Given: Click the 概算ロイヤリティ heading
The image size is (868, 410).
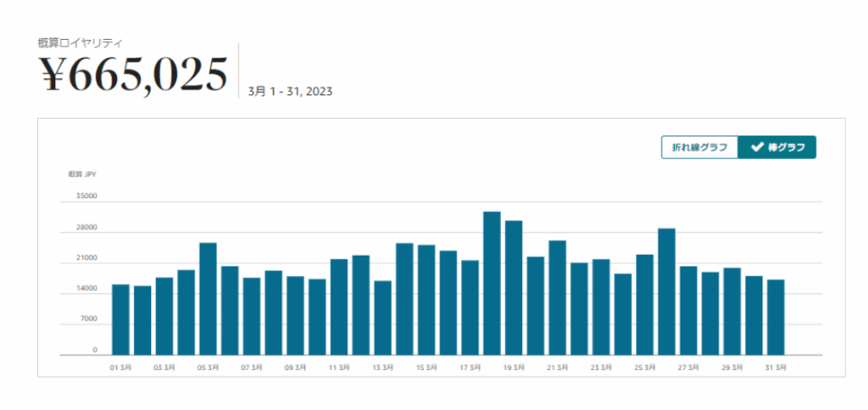Looking at the screenshot, I should tap(81, 42).
